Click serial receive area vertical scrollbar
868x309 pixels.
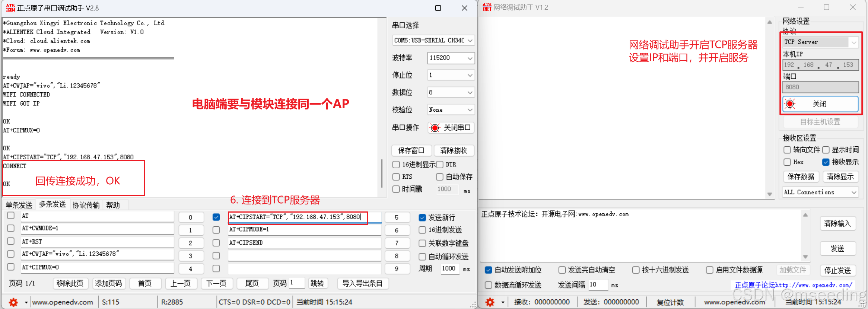coord(382,174)
